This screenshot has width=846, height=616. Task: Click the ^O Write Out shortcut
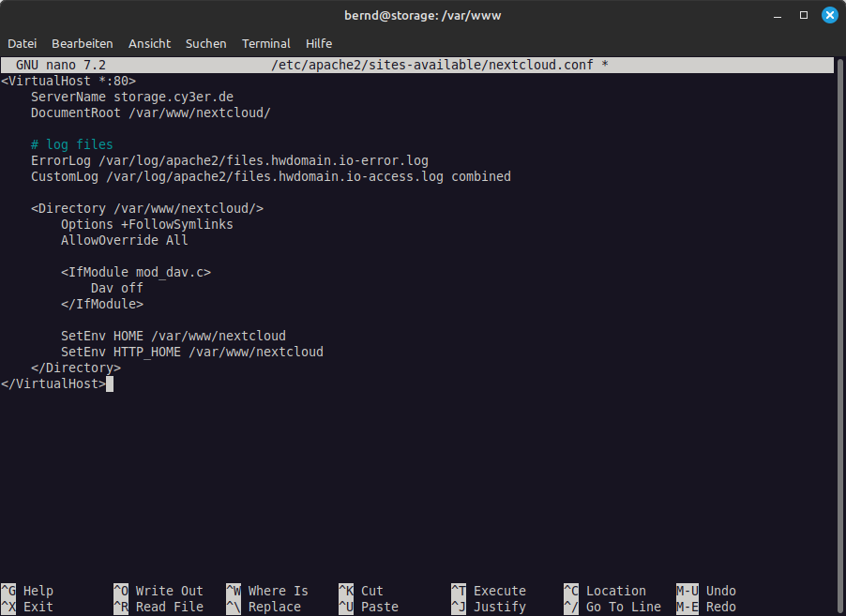(x=159, y=591)
